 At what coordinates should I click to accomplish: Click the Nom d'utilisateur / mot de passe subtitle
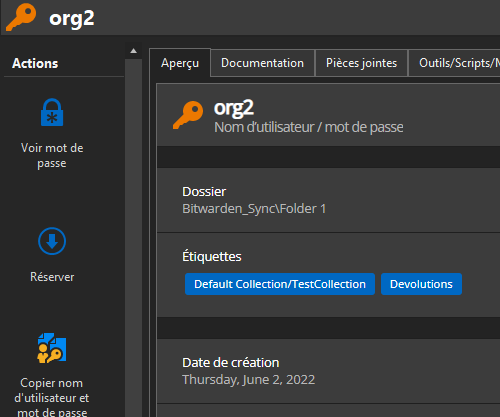point(309,127)
